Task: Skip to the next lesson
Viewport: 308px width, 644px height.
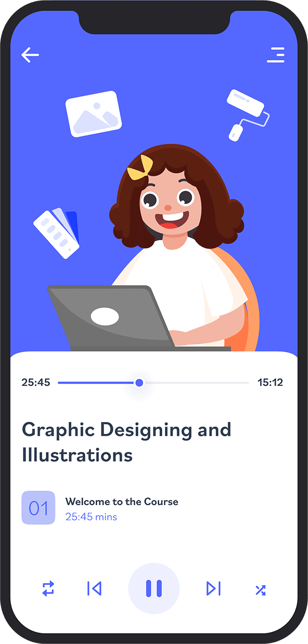Action: (214, 588)
